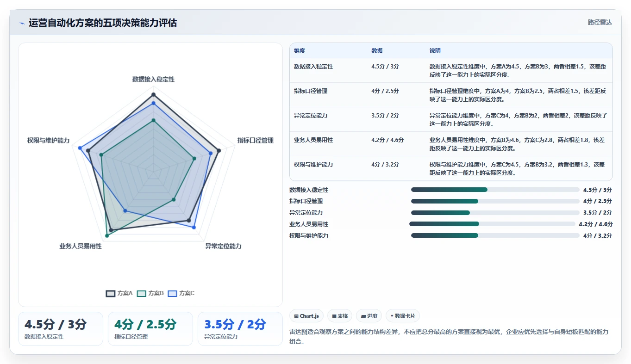Click 异常定位能力 table row name
The width and height of the screenshot is (631, 364).
[x=311, y=116]
